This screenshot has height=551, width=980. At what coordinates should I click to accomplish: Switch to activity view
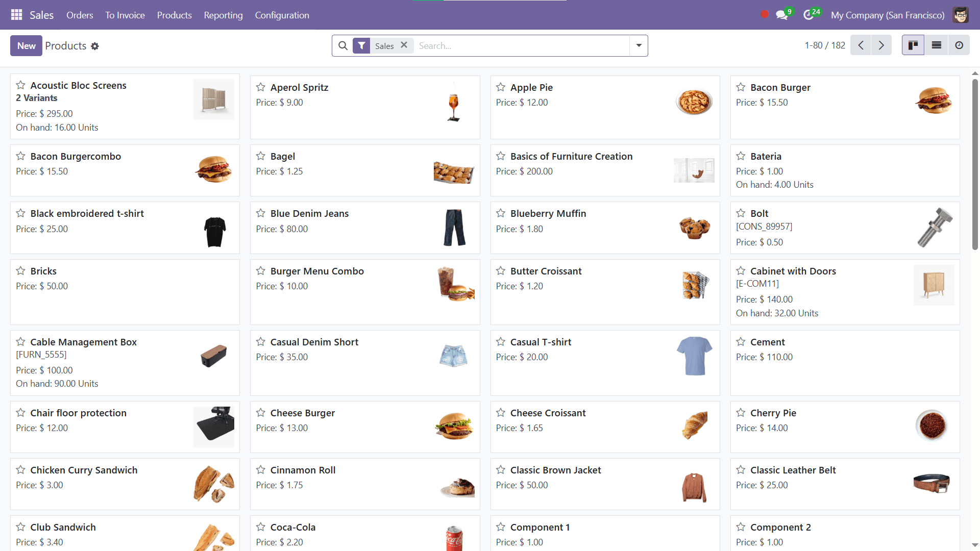[959, 45]
